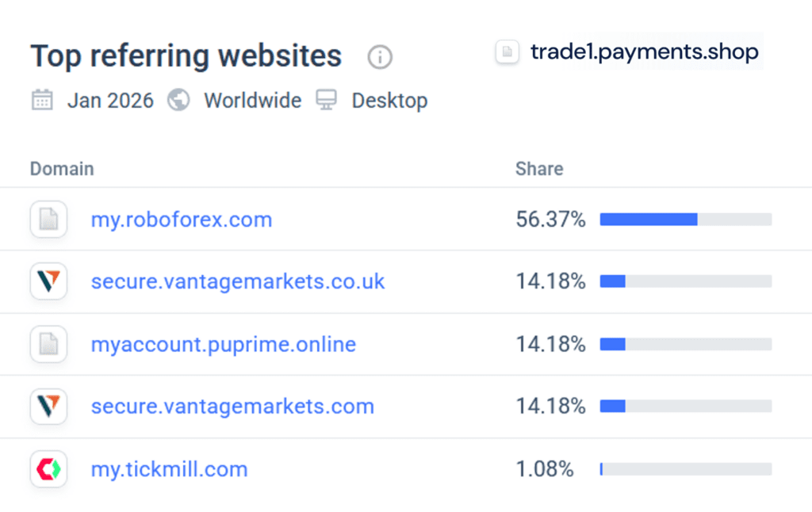Click the Share column header
The width and height of the screenshot is (812, 512).
(x=539, y=169)
